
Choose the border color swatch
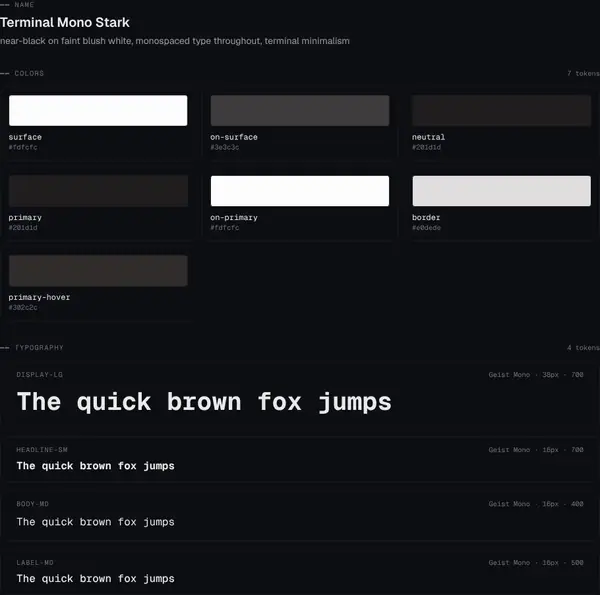click(x=501, y=191)
